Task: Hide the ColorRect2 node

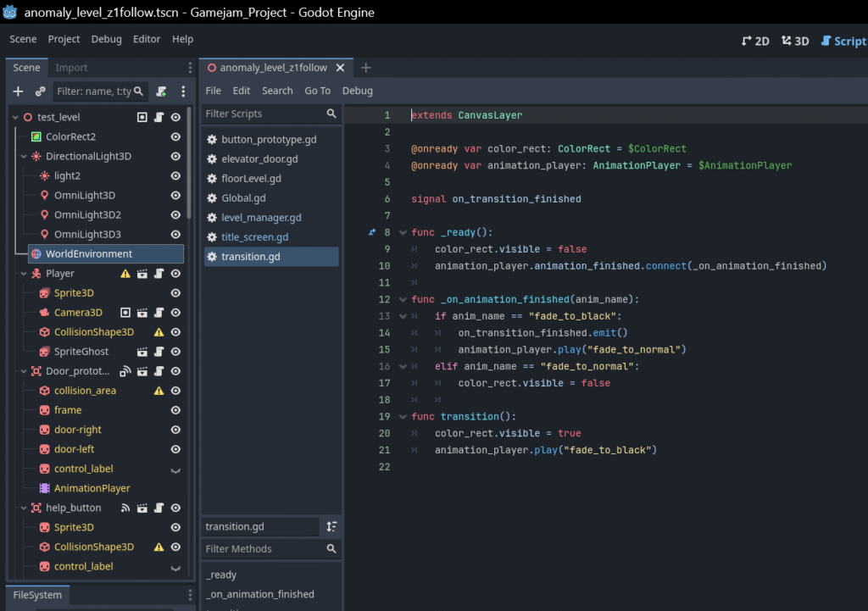Action: pos(175,137)
